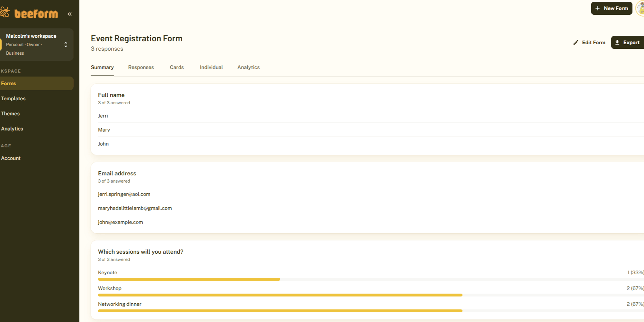Select the name response 'Mary'

104,130
